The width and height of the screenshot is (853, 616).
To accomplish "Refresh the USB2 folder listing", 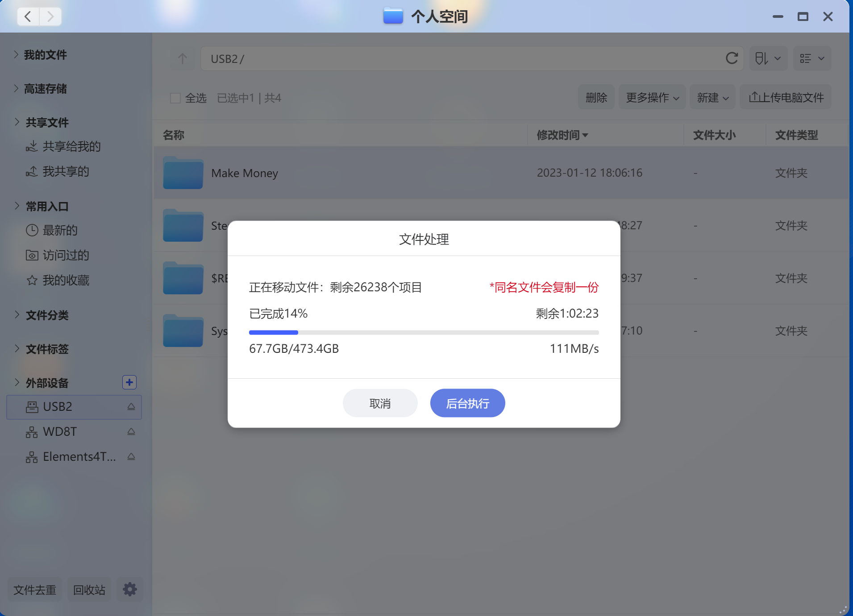I will [732, 58].
